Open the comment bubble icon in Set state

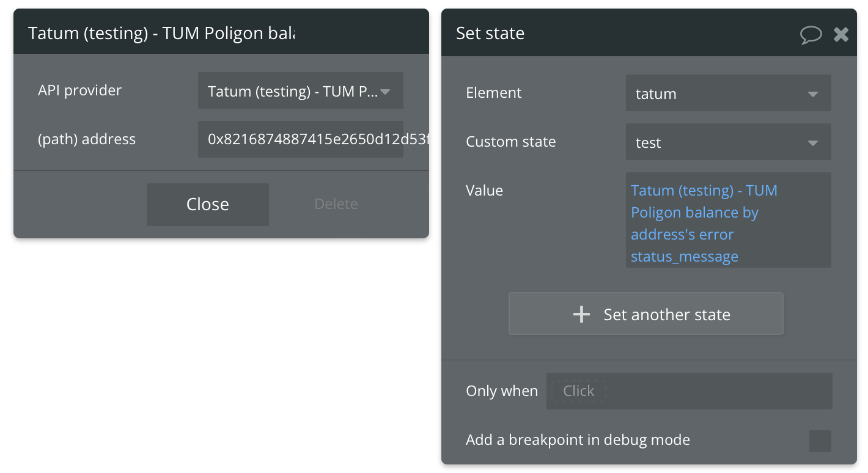[811, 34]
